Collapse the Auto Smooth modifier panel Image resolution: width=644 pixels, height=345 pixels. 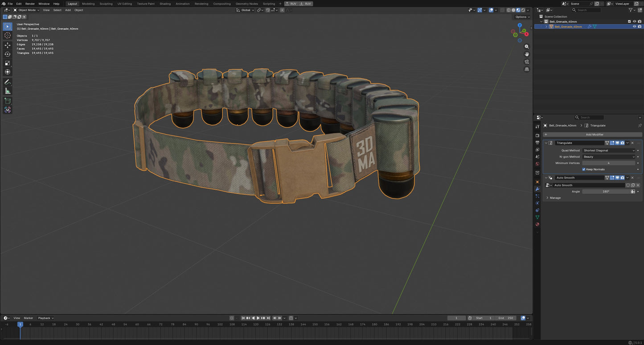tap(546, 177)
